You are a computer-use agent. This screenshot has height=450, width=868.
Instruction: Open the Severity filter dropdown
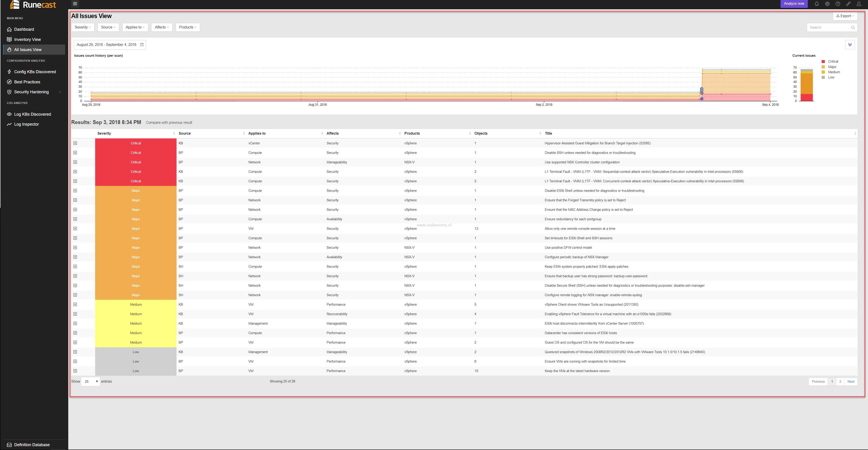83,27
